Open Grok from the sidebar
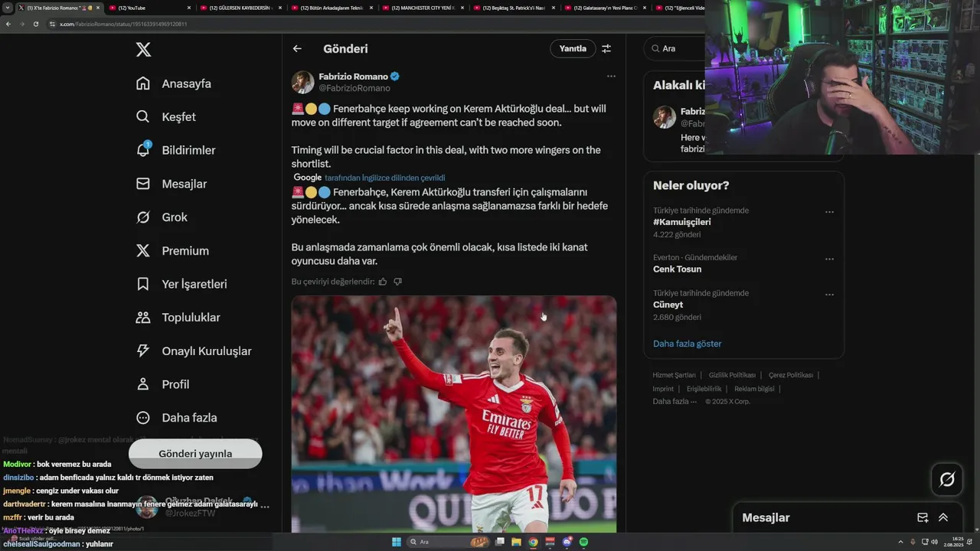The width and height of the screenshot is (980, 551). [x=162, y=217]
